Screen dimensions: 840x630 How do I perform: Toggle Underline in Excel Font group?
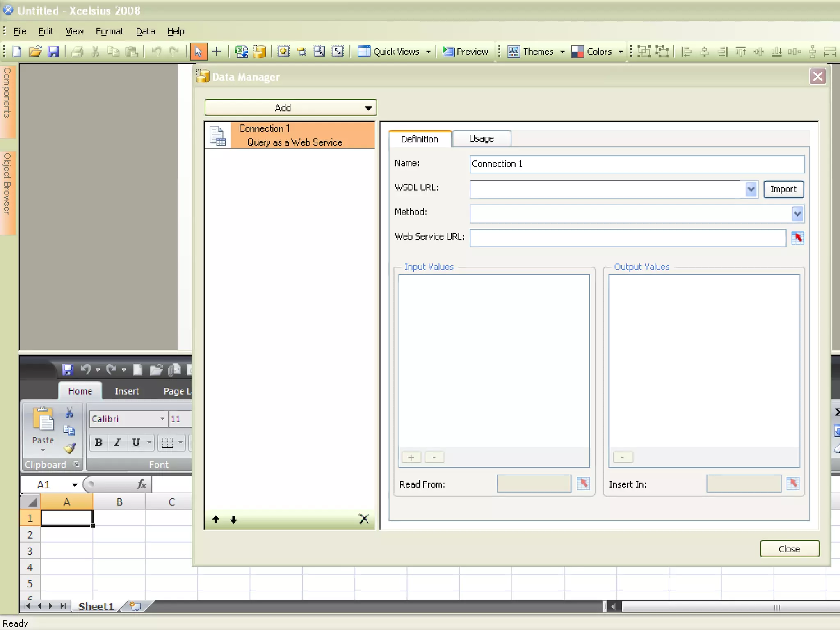click(136, 442)
